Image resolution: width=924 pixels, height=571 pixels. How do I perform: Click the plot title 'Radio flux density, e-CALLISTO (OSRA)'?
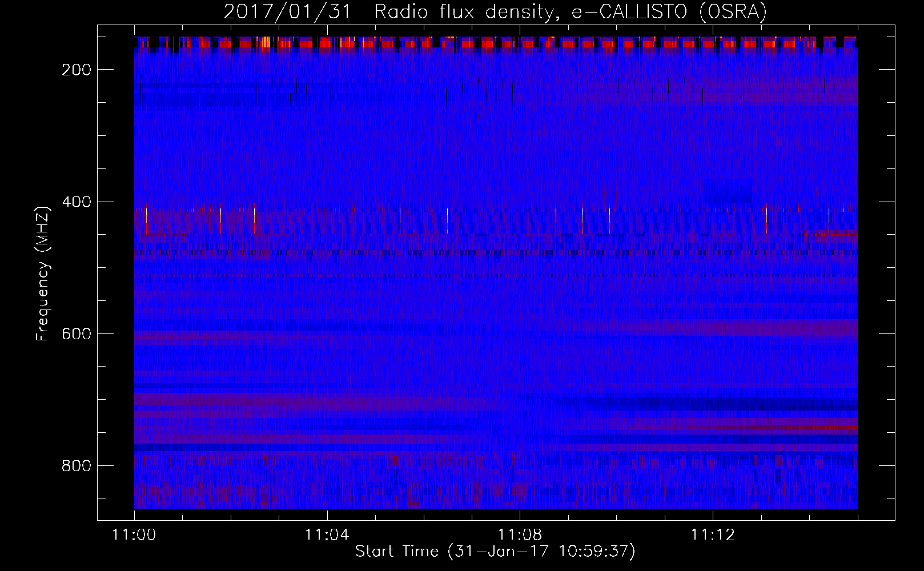pos(571,11)
